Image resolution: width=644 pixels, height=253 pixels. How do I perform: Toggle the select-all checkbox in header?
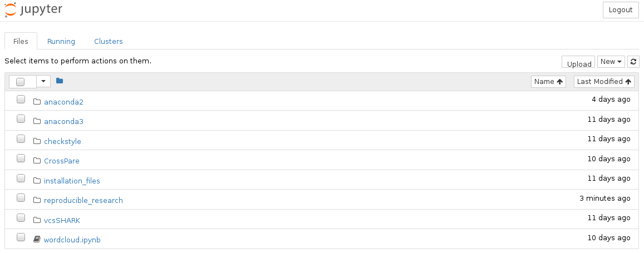pos(21,82)
